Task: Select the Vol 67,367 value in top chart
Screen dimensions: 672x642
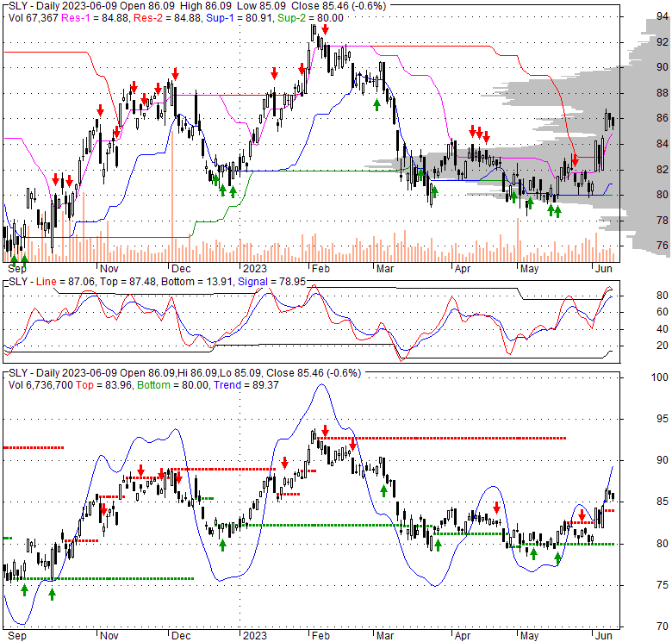Action: tap(33, 18)
